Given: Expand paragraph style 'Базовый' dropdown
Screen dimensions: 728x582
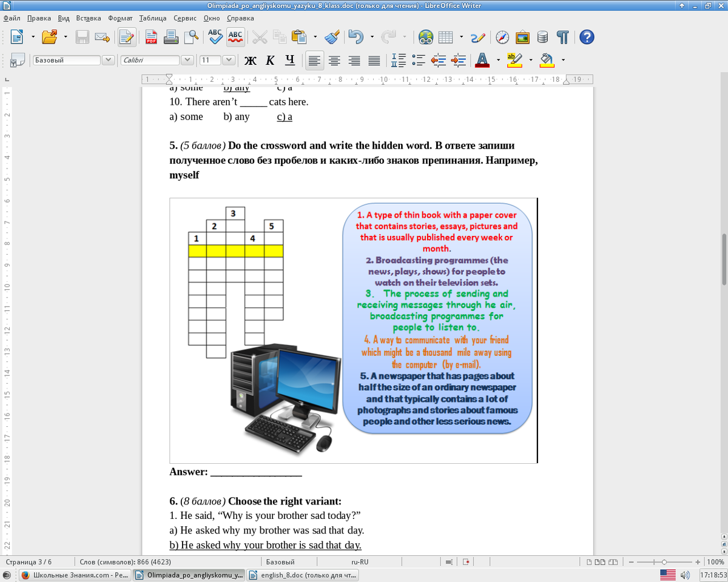Looking at the screenshot, I should [x=109, y=60].
